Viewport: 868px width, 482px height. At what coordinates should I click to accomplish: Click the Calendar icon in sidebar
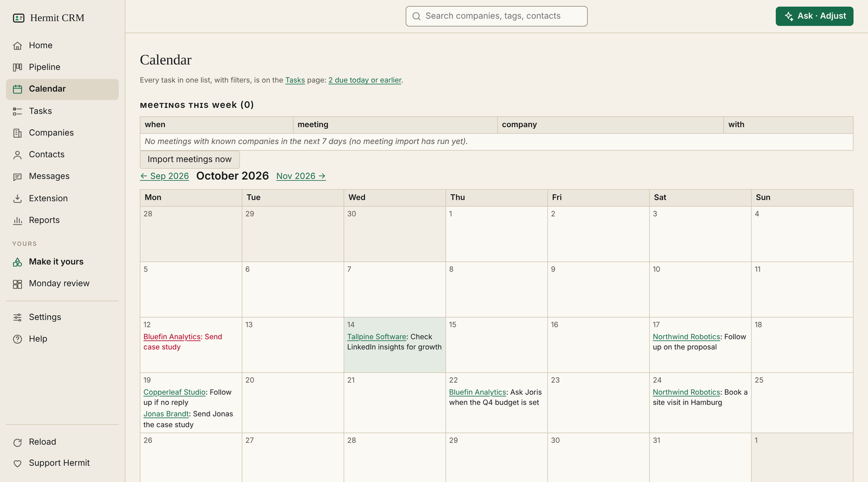[x=17, y=89]
